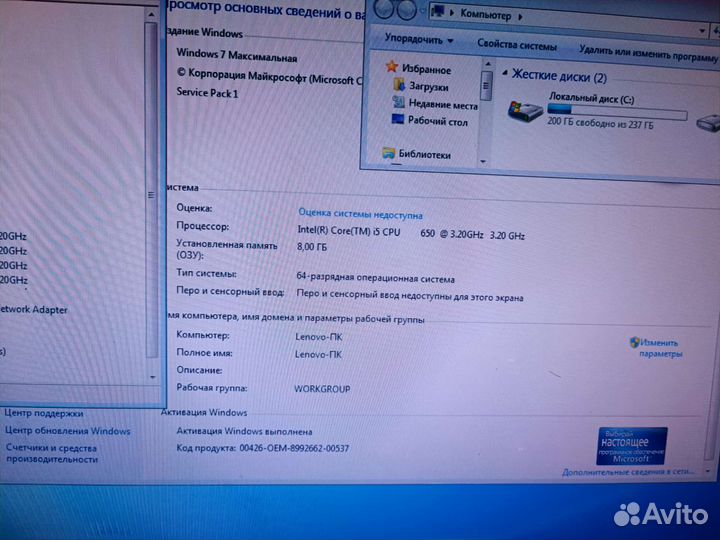Click the arrow after Компьютер in the address bar
Image resolution: width=720 pixels, height=540 pixels.
tap(520, 17)
